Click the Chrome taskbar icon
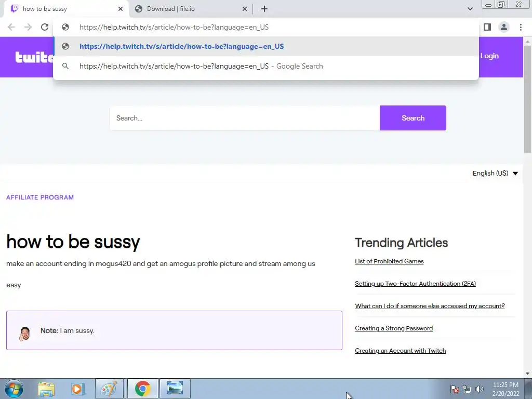532x399 pixels. [x=143, y=389]
